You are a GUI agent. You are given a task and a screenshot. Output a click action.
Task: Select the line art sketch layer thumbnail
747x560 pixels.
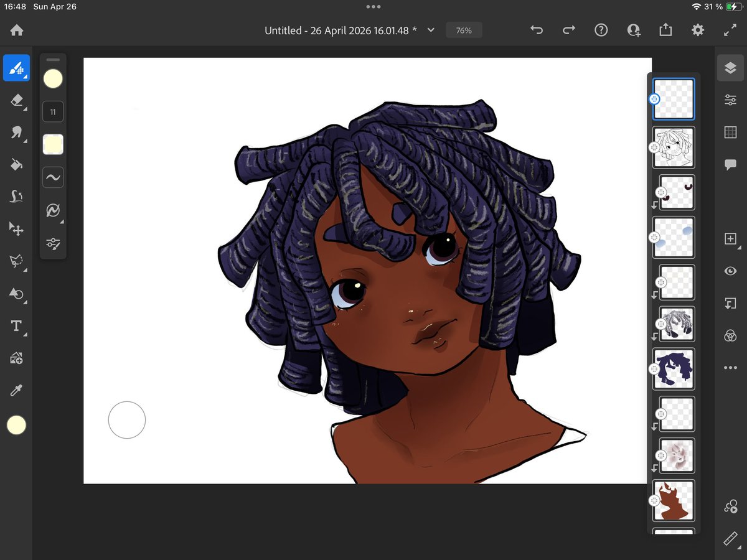(x=674, y=147)
